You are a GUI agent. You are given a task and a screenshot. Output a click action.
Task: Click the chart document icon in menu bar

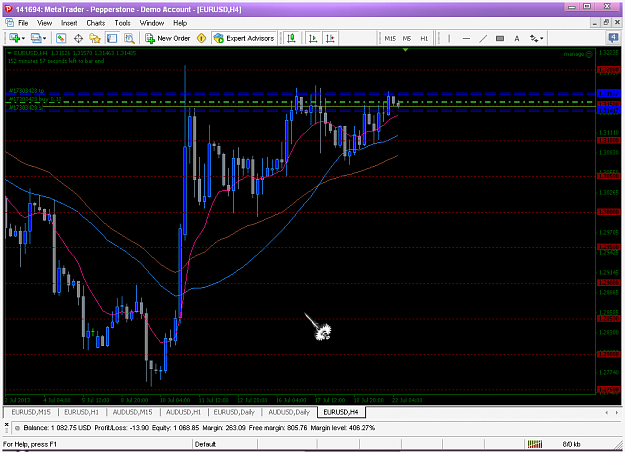click(x=9, y=23)
